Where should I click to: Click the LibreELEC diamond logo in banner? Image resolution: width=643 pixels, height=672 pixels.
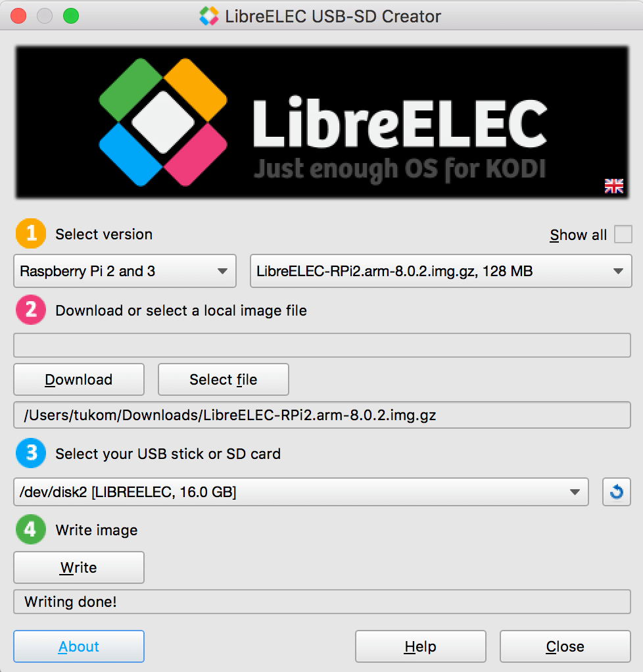163,122
